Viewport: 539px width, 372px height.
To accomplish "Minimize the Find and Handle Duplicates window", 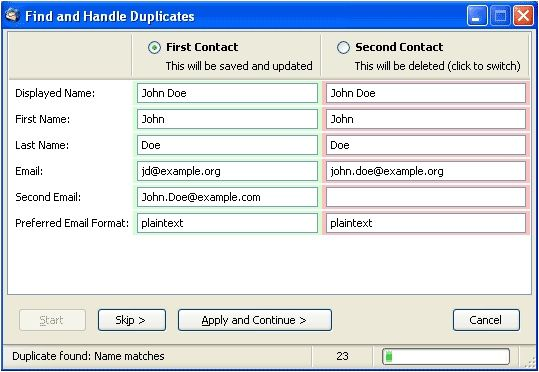I will point(477,16).
